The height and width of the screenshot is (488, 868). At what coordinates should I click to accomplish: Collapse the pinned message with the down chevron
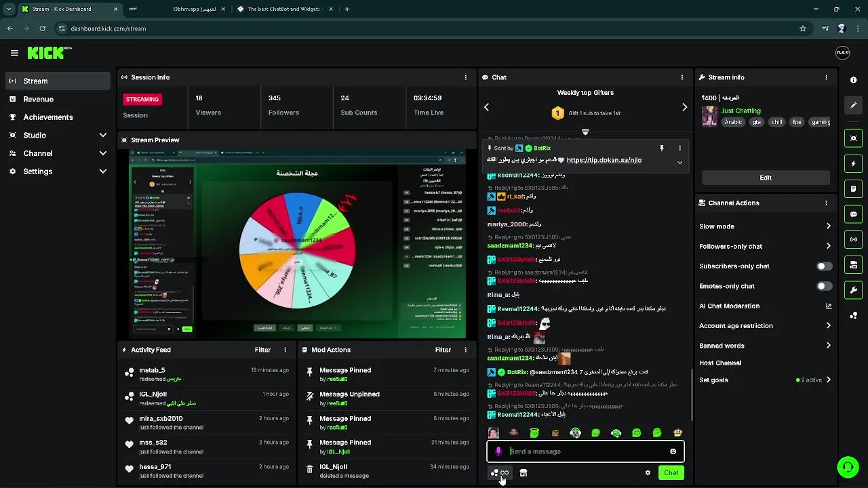679,163
